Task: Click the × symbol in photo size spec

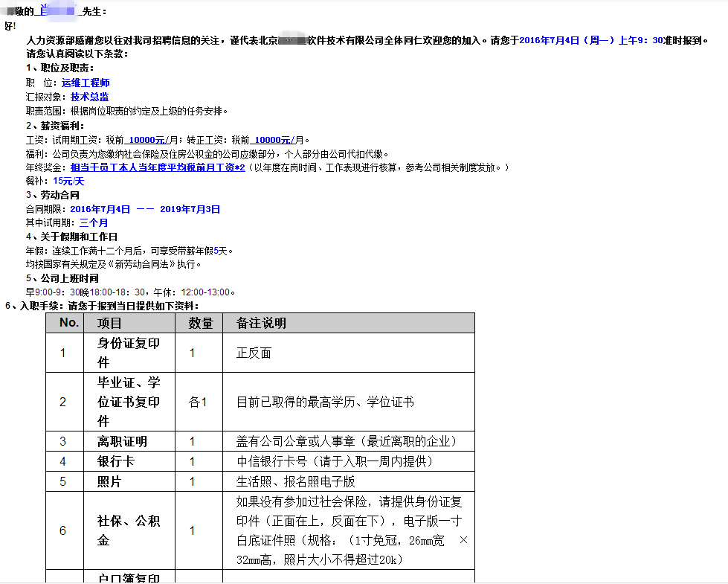Action: coord(463,540)
